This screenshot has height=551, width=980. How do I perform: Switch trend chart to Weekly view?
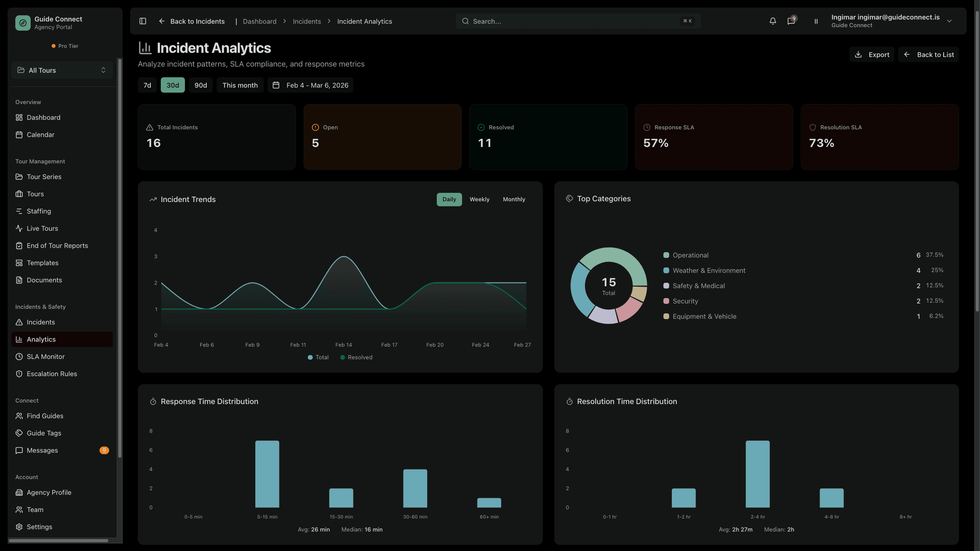tap(479, 199)
